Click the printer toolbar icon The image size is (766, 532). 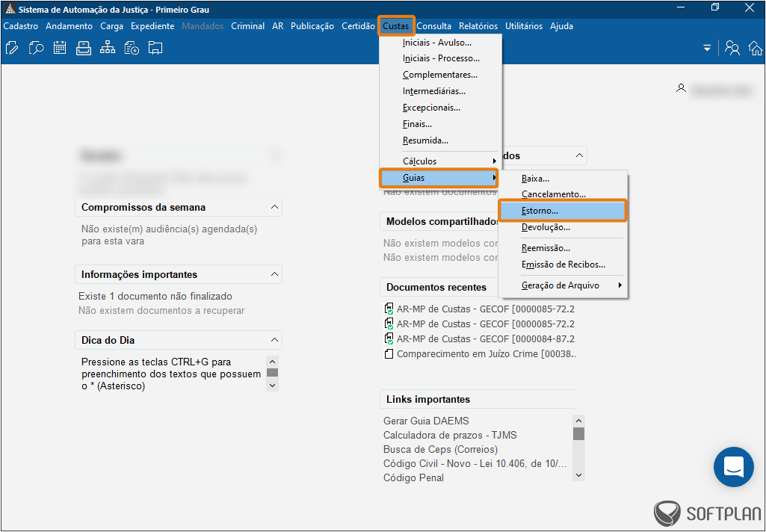point(84,48)
